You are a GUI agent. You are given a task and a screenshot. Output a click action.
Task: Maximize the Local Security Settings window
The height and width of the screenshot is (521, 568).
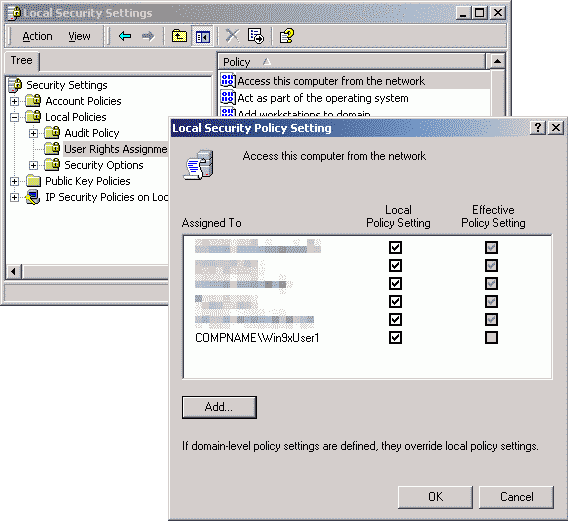[479, 13]
